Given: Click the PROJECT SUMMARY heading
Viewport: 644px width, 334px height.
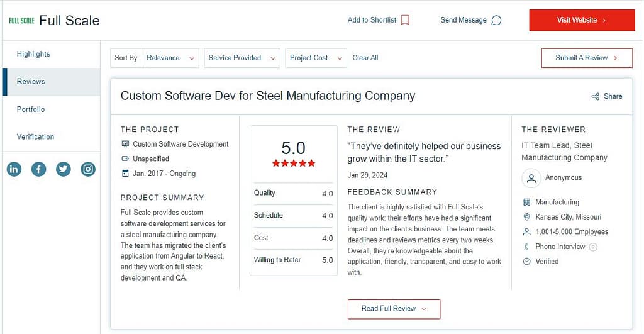Looking at the screenshot, I should coord(162,198).
